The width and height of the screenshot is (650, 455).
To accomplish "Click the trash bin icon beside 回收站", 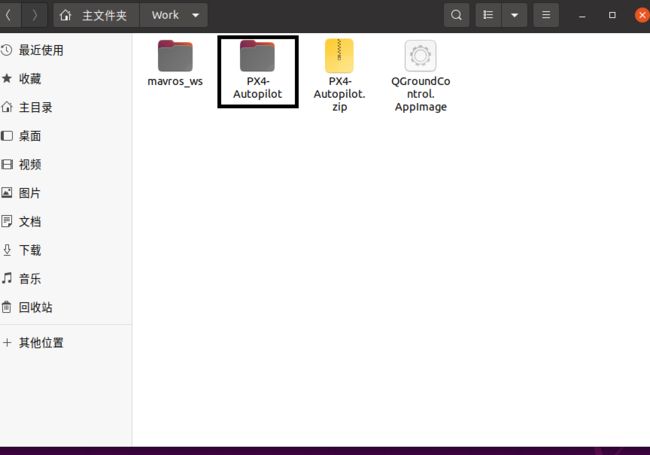I will [x=7, y=307].
